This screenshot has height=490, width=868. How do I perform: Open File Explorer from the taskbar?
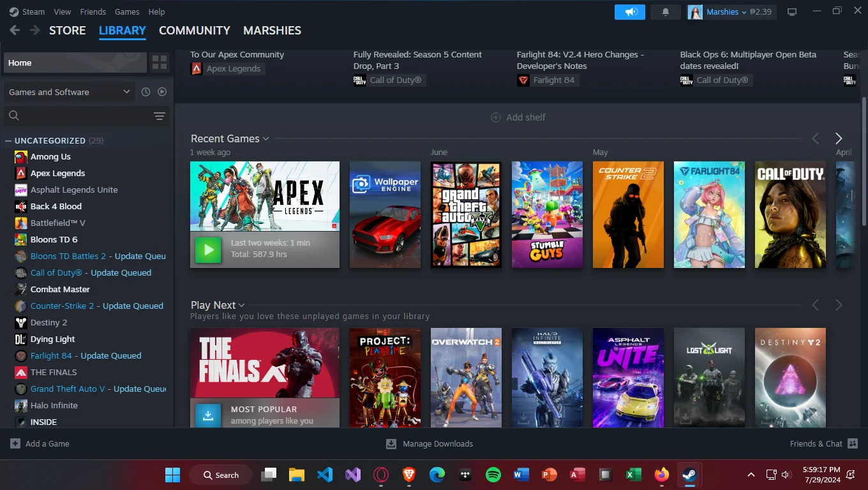point(297,475)
